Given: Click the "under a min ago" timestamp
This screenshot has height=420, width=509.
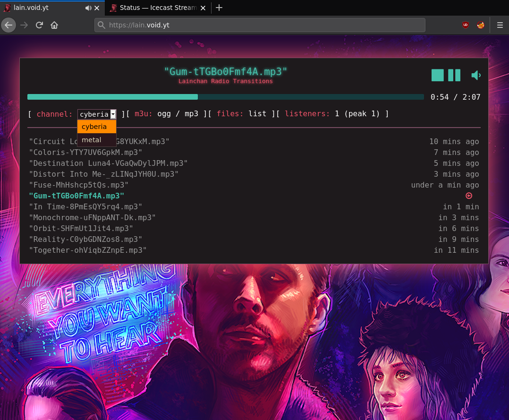Looking at the screenshot, I should pos(445,185).
